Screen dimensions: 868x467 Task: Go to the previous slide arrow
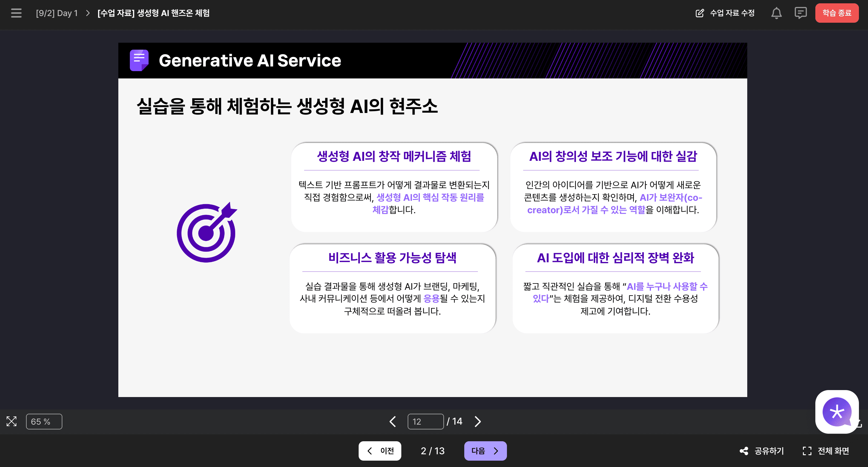point(393,421)
